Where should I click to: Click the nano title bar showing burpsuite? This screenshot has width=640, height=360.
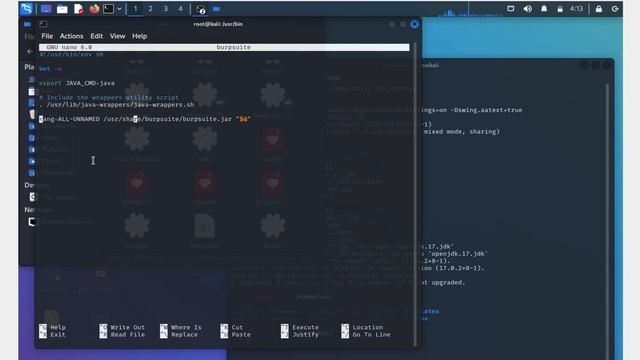pyautogui.click(x=224, y=47)
